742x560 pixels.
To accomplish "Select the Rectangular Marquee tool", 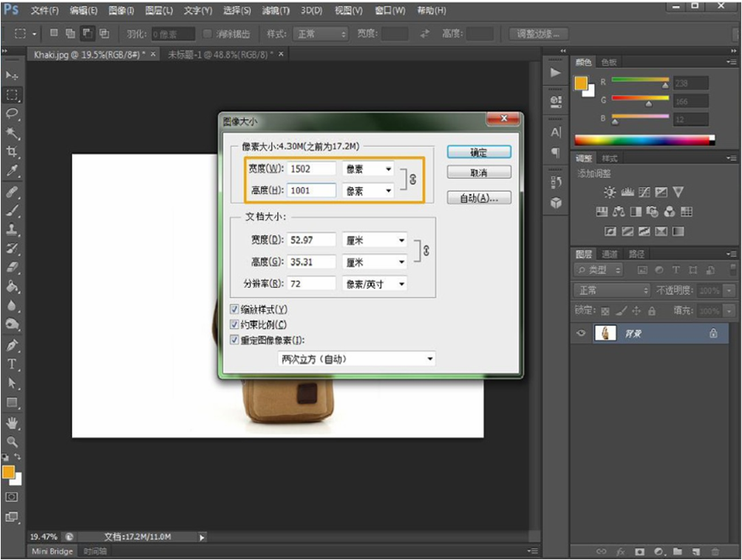I will click(x=13, y=95).
